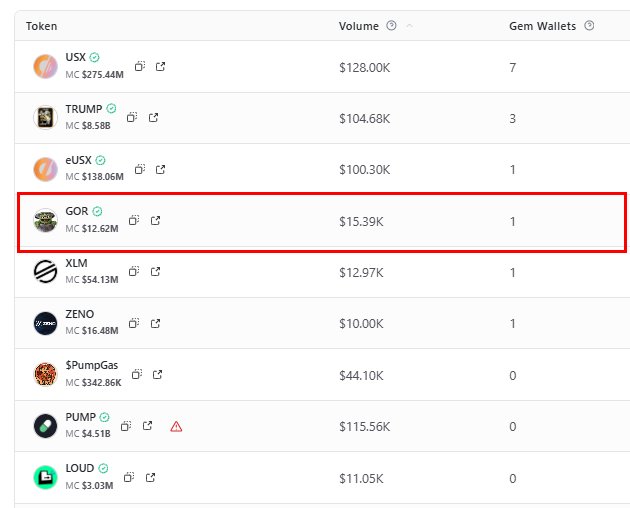Click the eUSX verified badge

point(101,160)
